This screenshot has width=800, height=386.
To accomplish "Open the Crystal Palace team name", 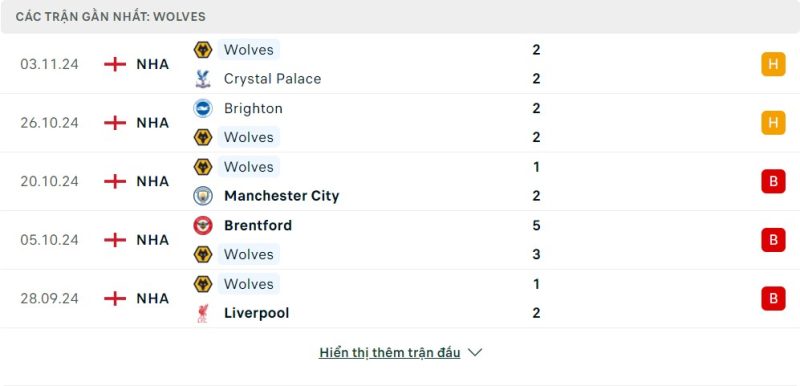I will 272,79.
